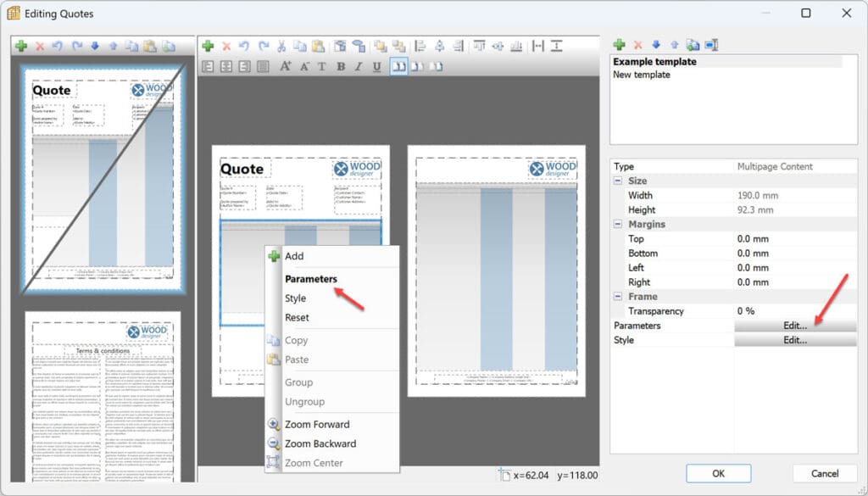868x496 pixels.
Task: Delete page using red X in pages panel toolbar
Action: 40,46
